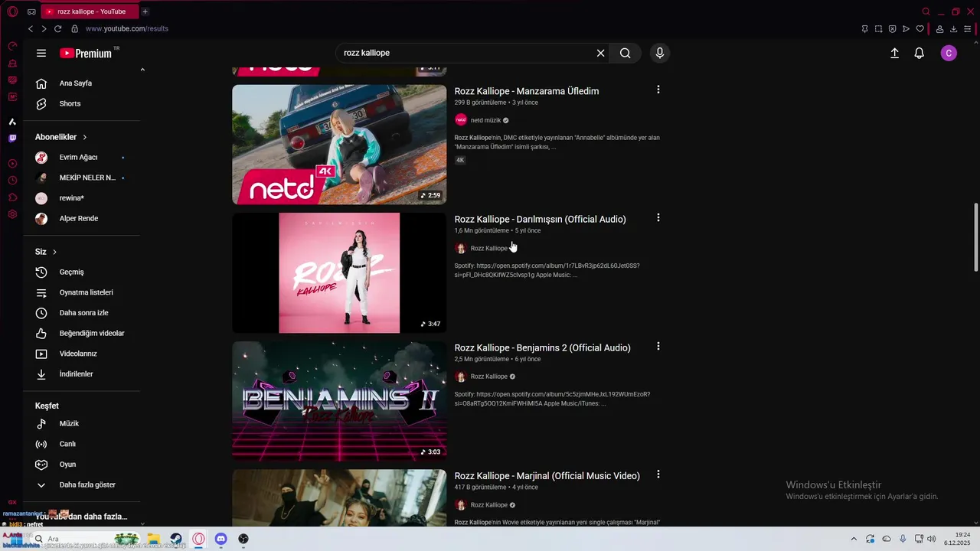Click the magnifier search button
Image resolution: width=980 pixels, height=551 pixels.
(626, 53)
